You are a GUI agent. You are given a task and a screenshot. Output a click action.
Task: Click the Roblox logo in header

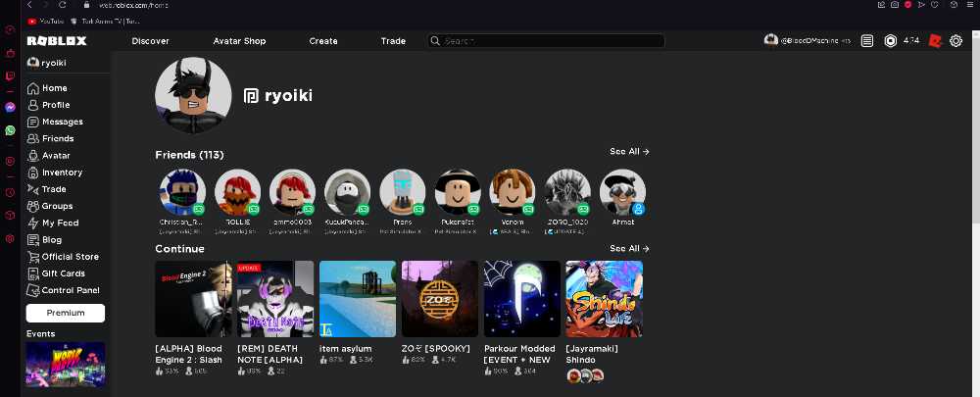pos(56,41)
